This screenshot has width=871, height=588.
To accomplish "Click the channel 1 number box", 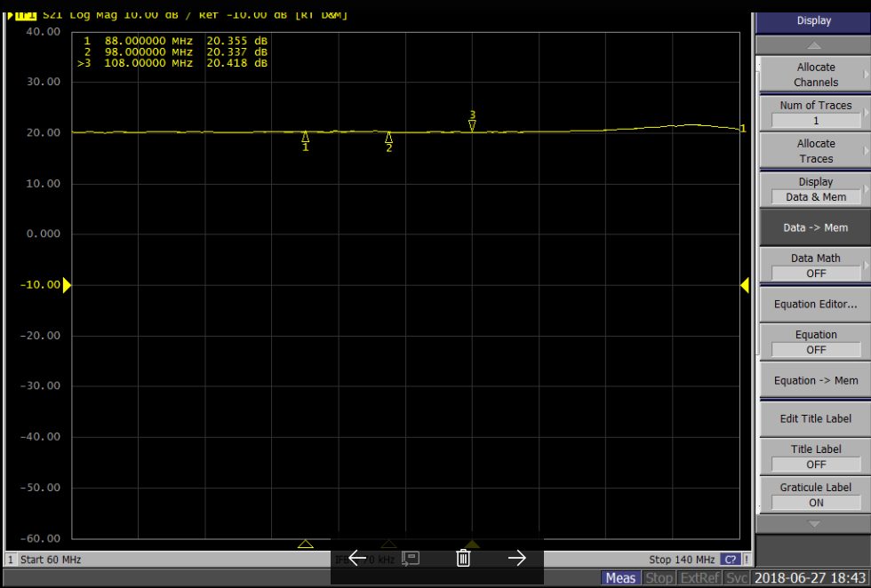I will coord(10,560).
